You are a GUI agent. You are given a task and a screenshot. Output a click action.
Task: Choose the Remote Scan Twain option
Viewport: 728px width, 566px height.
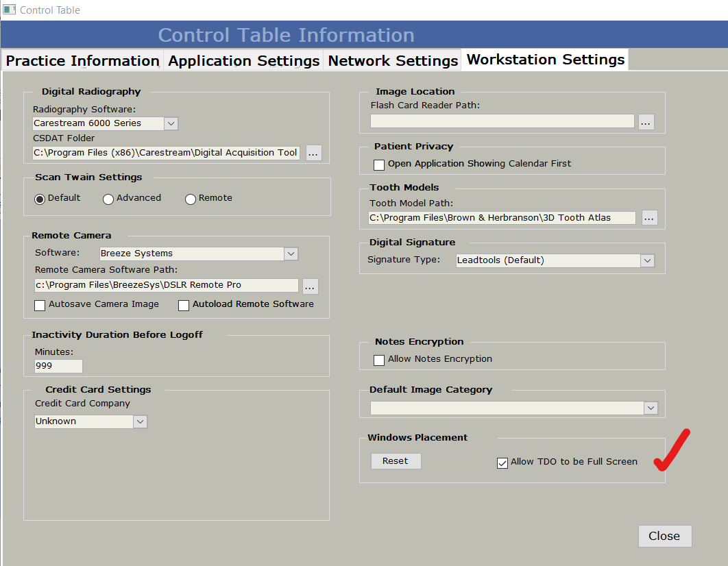coord(191,199)
